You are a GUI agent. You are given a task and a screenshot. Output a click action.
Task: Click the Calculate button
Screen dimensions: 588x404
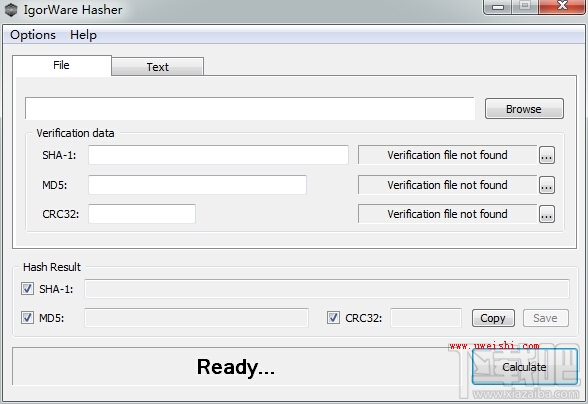(525, 367)
